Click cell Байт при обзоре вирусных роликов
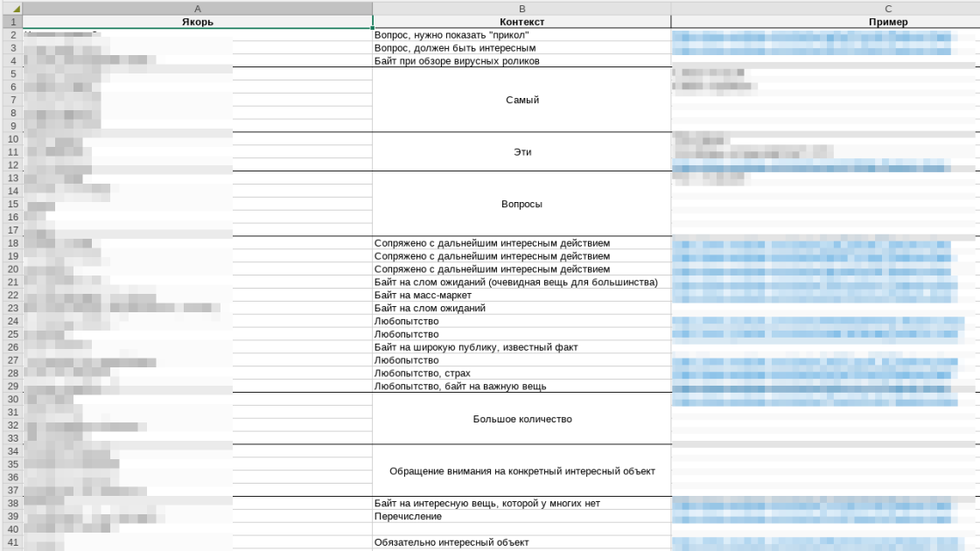Screen dimensions: 980x551 [521, 60]
